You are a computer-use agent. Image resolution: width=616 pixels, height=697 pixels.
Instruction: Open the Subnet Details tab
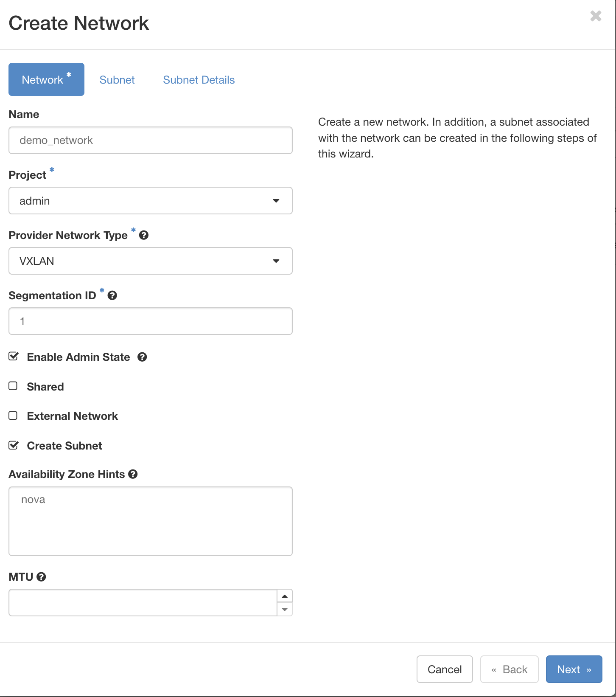click(199, 80)
